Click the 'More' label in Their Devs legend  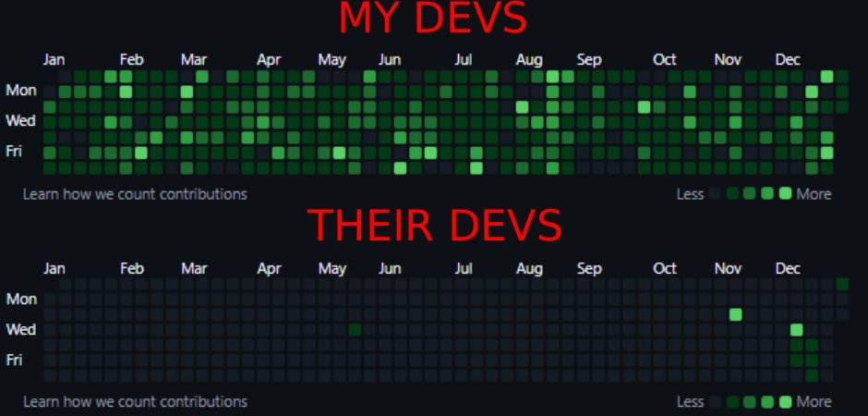pyautogui.click(x=814, y=401)
